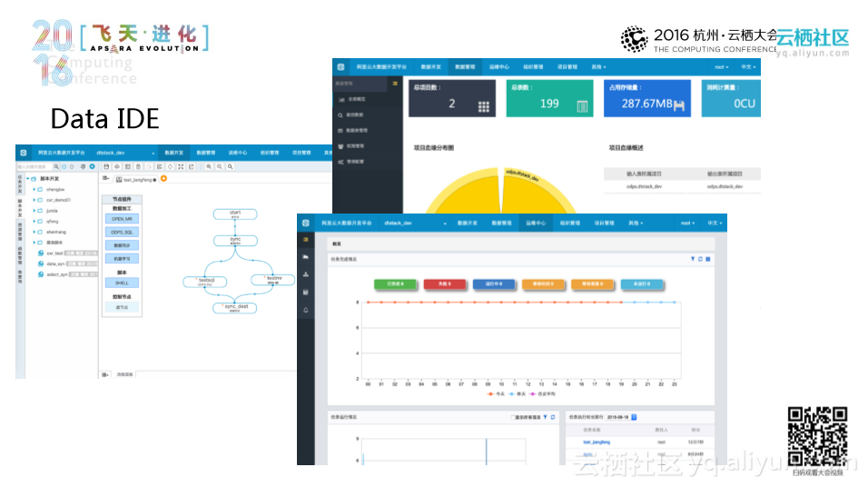Expand the qfeng folder
The image size is (868, 487).
pyautogui.click(x=34, y=221)
